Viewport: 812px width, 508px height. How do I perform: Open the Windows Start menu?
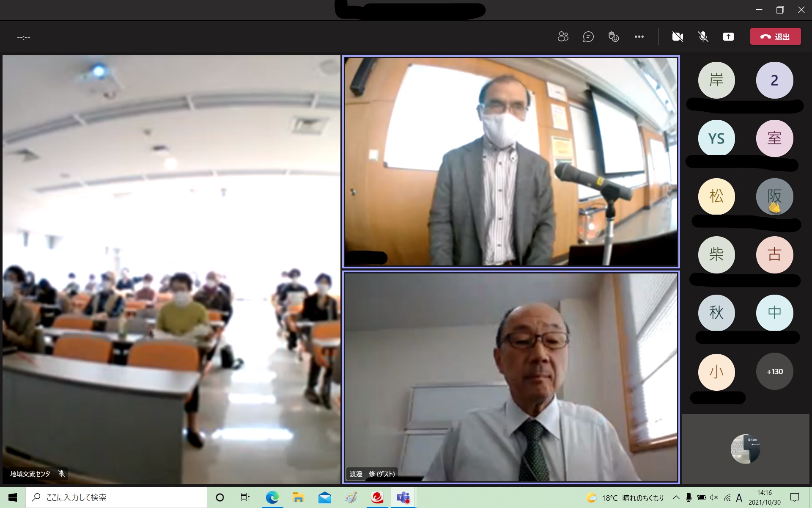pos(13,497)
